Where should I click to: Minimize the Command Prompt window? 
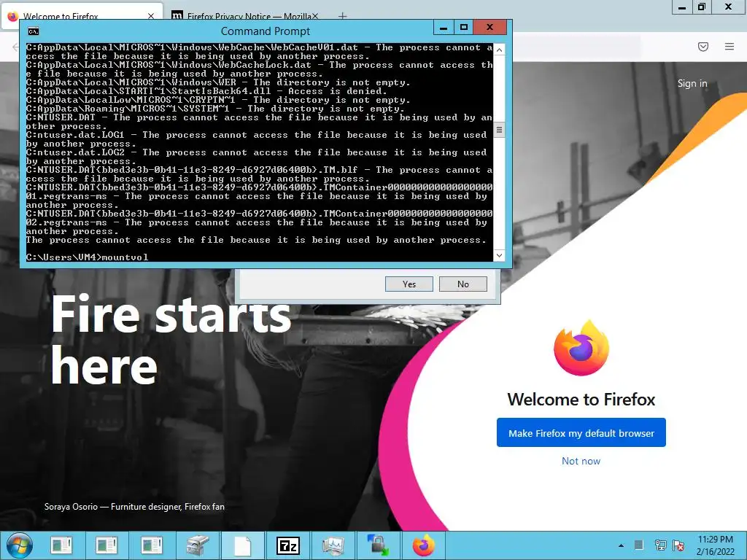[444, 28]
